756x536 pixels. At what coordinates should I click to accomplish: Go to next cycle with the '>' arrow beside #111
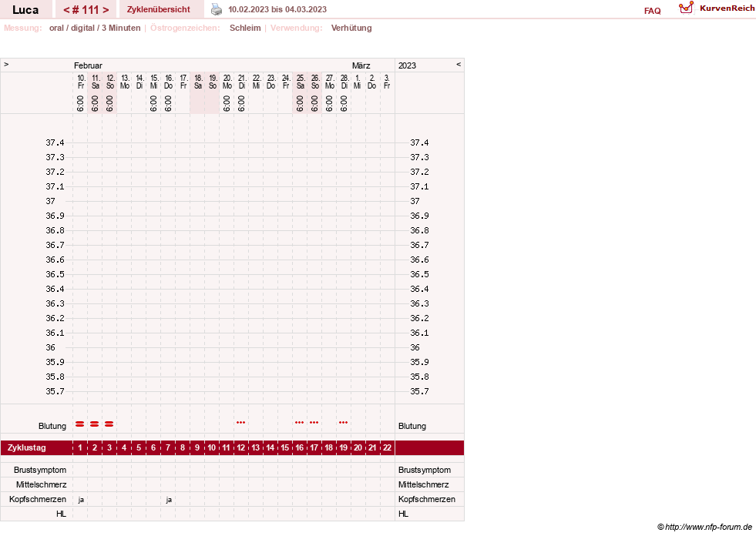106,10
